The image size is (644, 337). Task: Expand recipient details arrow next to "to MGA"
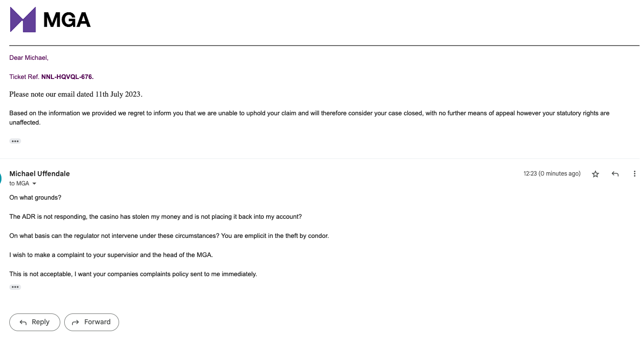pyautogui.click(x=34, y=183)
